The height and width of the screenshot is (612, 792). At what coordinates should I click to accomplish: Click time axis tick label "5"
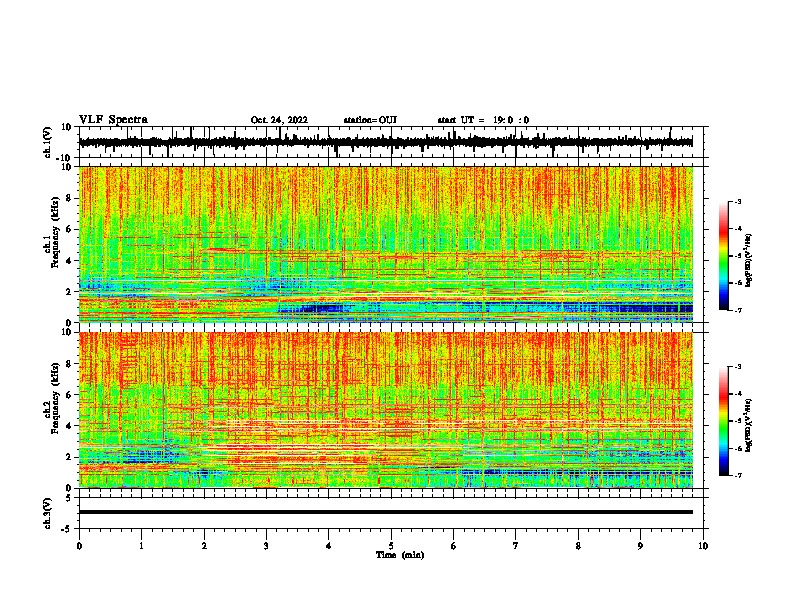[391, 546]
